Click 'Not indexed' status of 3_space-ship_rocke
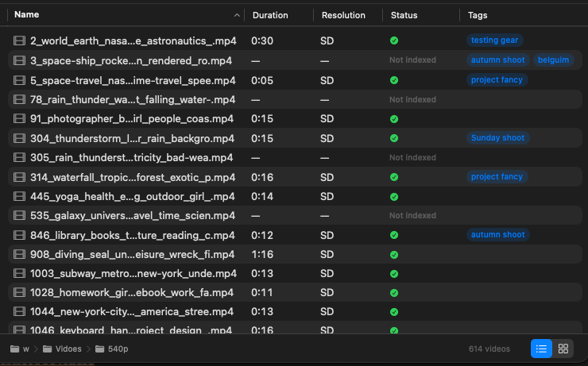The height and width of the screenshot is (366, 588). pos(412,60)
